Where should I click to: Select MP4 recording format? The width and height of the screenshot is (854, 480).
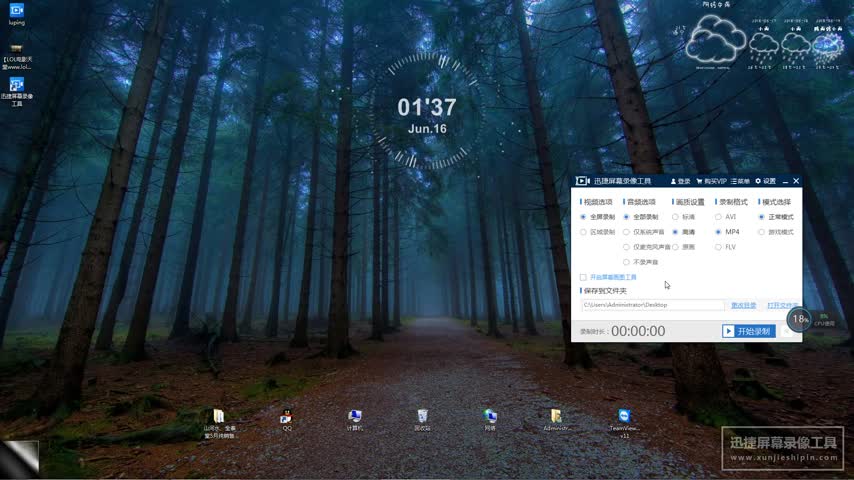click(727, 232)
